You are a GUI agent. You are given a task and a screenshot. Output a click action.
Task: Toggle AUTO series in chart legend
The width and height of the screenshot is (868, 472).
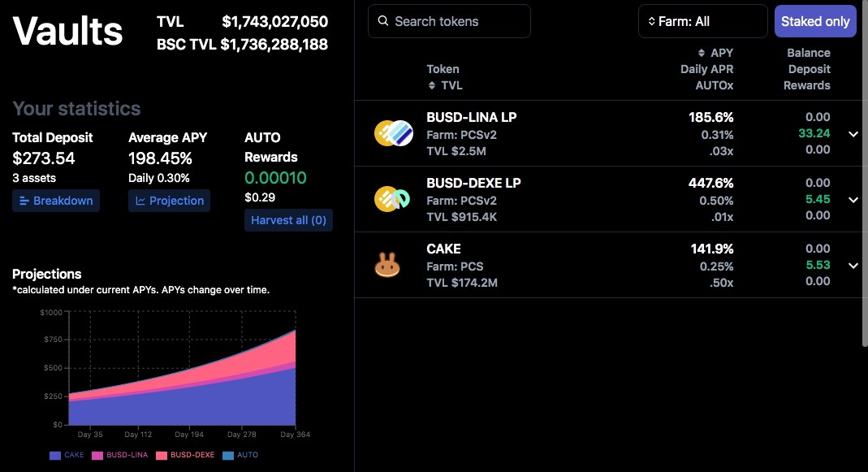coord(240,455)
